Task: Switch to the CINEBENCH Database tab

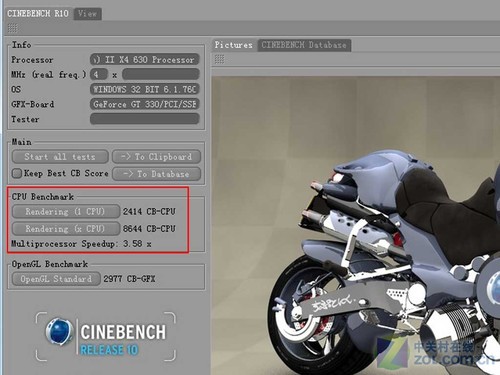Action: point(304,45)
